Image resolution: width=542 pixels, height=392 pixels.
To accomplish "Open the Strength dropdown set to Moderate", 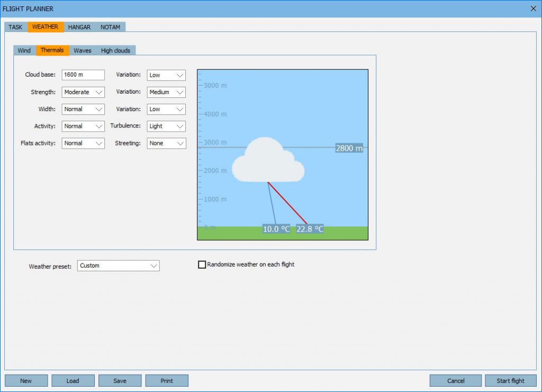I will coord(83,92).
